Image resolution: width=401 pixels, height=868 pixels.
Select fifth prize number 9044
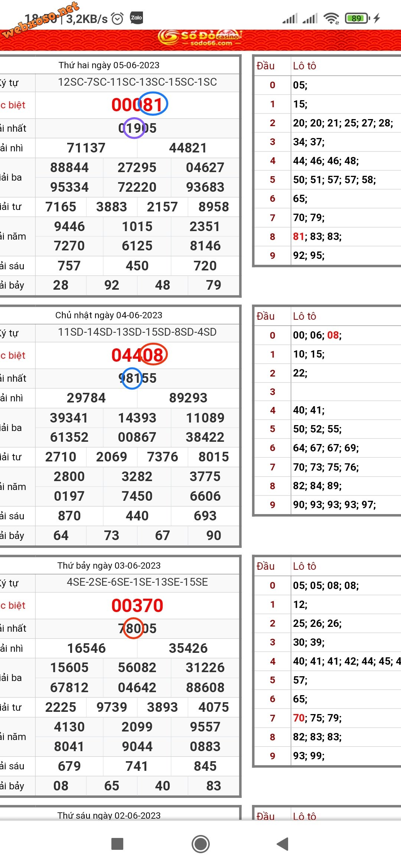tap(137, 747)
